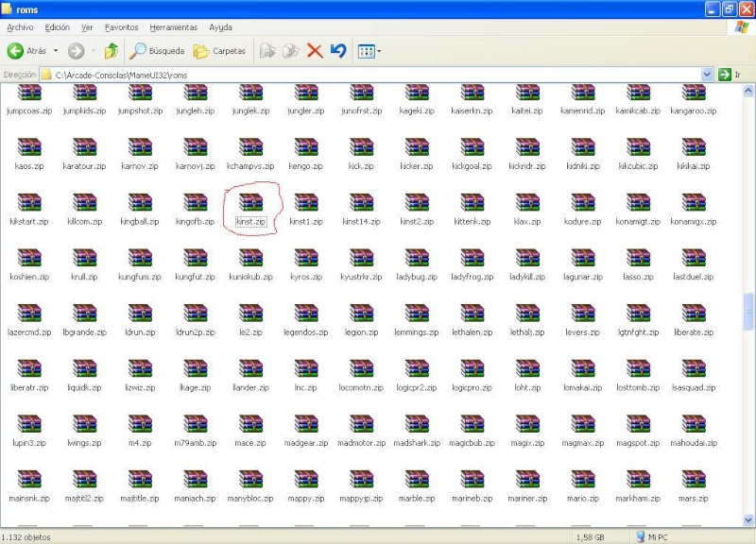This screenshot has height=544, width=756.
Task: Open forward history dropdown arrow
Action: [93, 51]
